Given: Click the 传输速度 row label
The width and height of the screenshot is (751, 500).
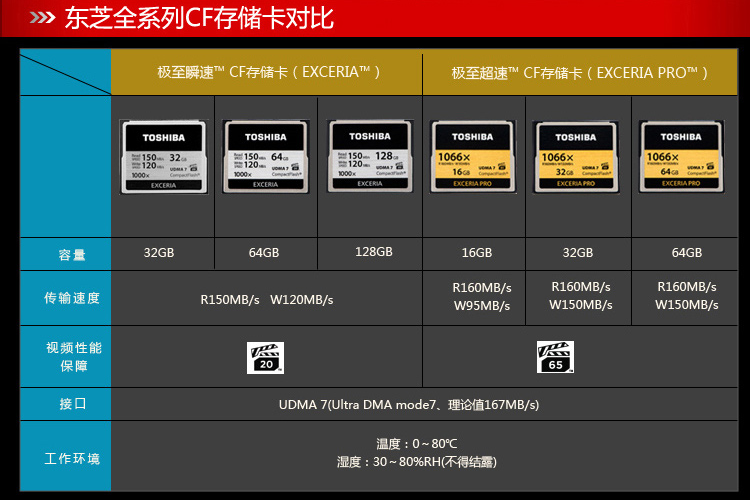Looking at the screenshot, I should (x=72, y=298).
